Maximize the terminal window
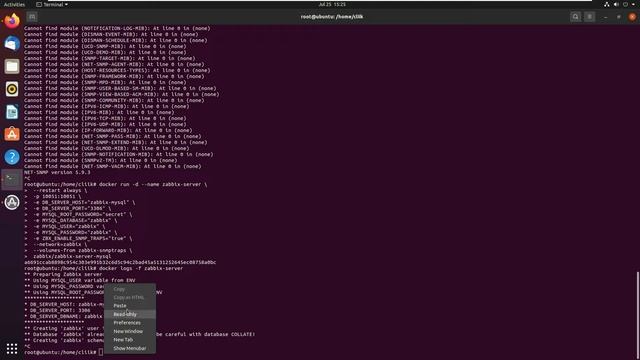 (x=619, y=17)
